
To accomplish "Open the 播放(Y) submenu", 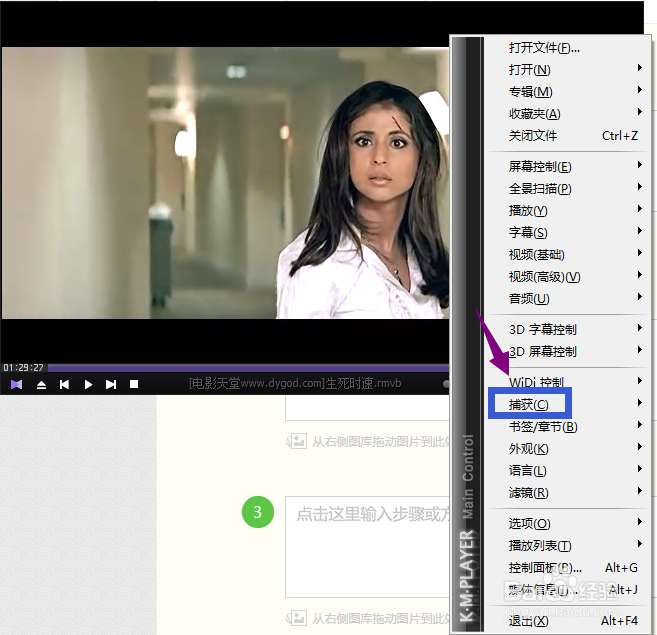I will pos(566,211).
